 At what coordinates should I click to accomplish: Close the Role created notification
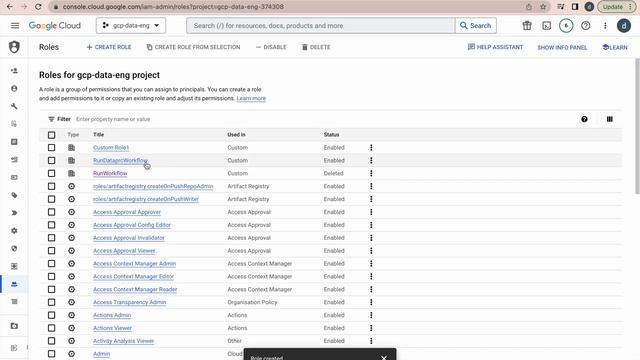384,357
